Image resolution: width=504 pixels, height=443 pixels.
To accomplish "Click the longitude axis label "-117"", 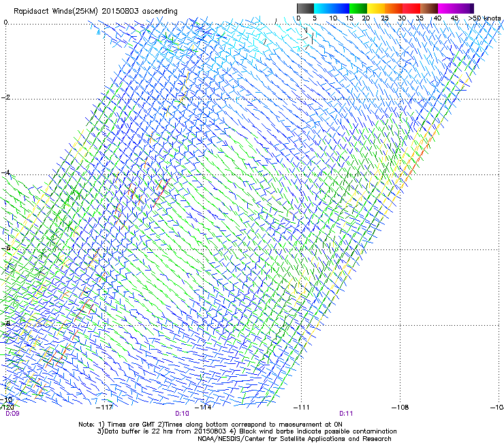I will tap(104, 408).
